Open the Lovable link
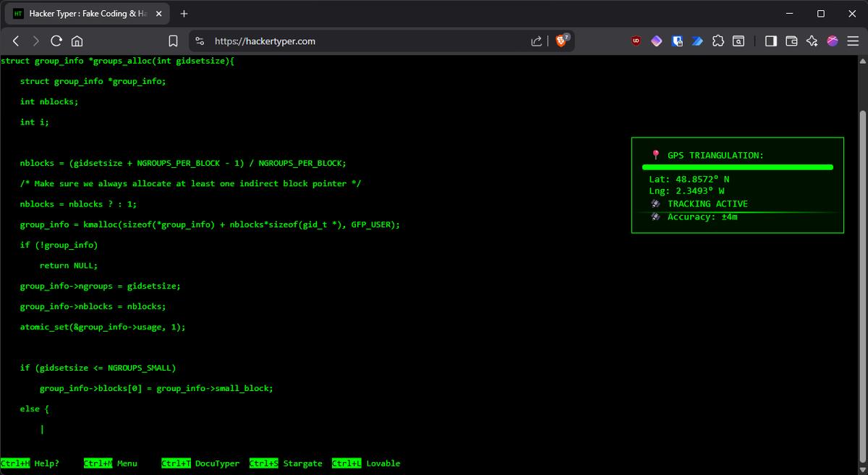 point(366,463)
